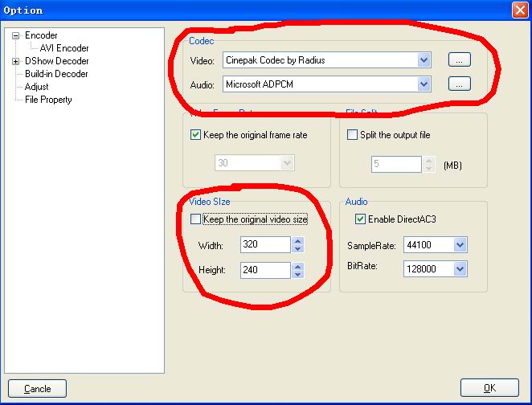Collapse the Encoder tree node

[x=16, y=35]
